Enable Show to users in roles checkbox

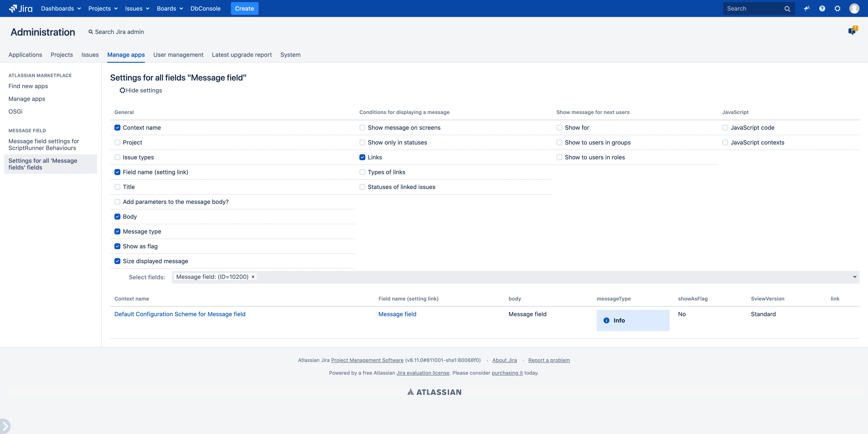(559, 157)
